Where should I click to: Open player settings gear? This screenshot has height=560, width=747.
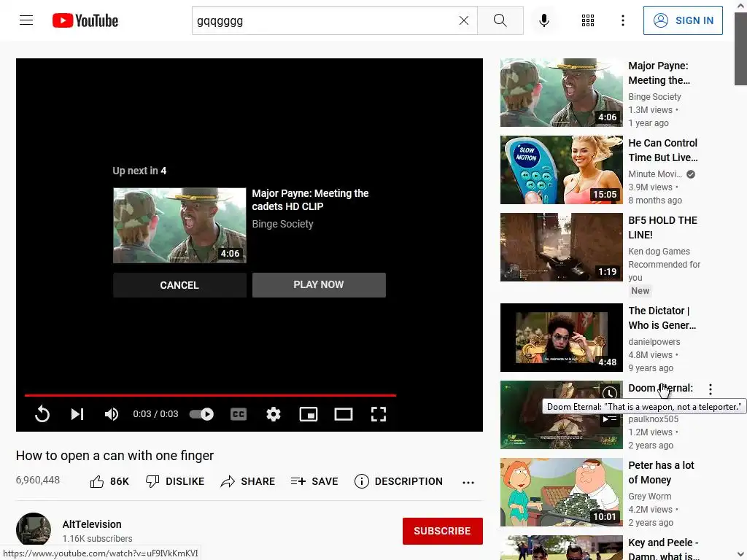click(x=274, y=414)
